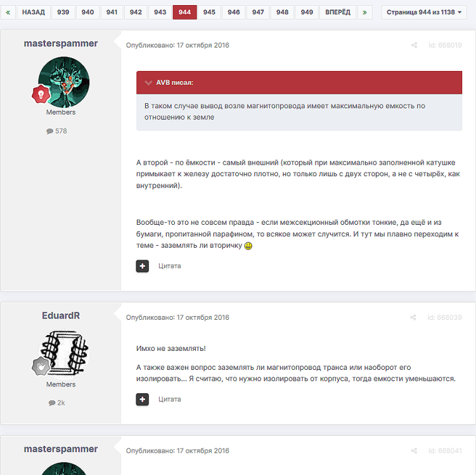Click the plus multi-quote icon in masterspammer's first post
Screen dimensions: 476x475
click(x=143, y=266)
